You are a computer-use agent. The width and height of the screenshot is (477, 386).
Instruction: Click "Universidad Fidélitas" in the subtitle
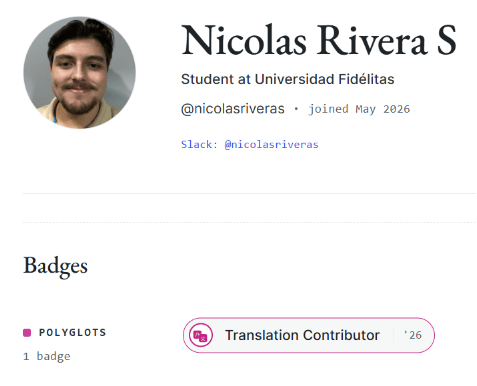tap(324, 79)
